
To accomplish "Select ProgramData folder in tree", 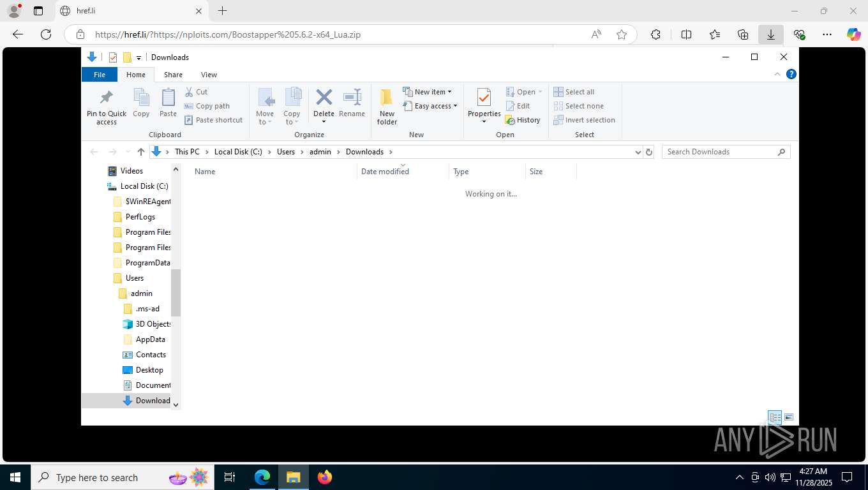I will [x=147, y=263].
